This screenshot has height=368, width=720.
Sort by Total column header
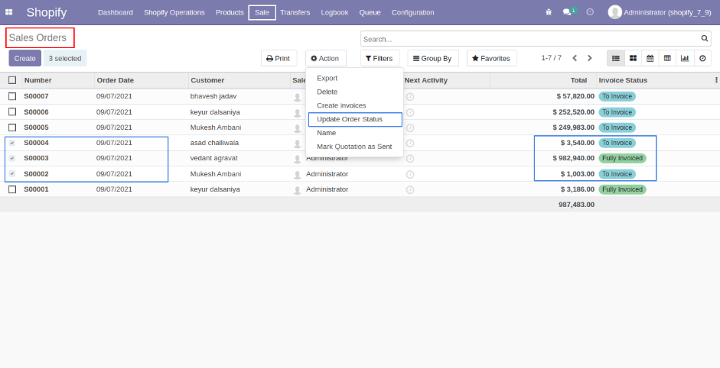pos(579,80)
